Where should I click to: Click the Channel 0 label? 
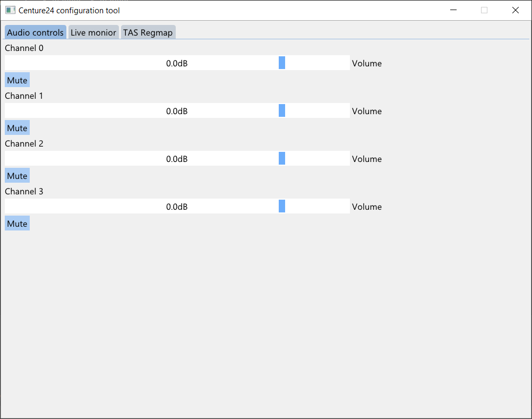click(24, 48)
